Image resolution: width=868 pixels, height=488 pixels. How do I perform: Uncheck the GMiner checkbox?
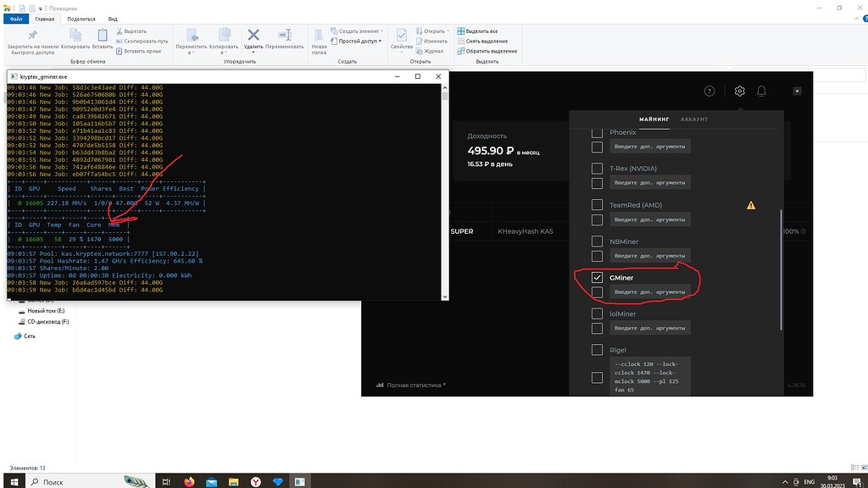[598, 278]
